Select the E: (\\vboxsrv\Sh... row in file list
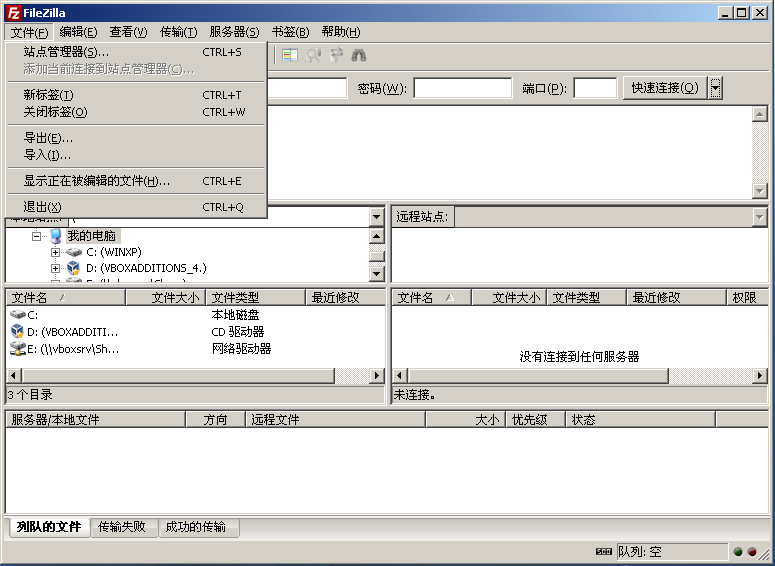The width and height of the screenshot is (775, 566). 195,349
